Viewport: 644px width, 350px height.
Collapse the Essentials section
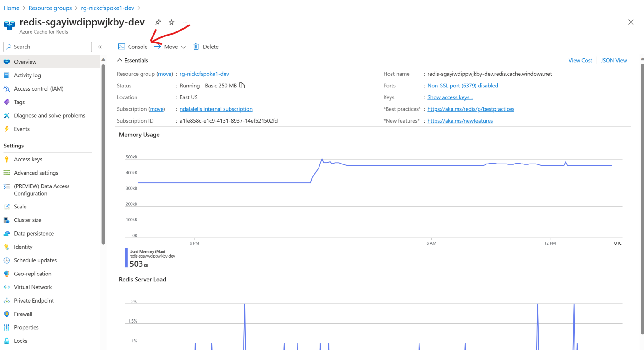(119, 60)
